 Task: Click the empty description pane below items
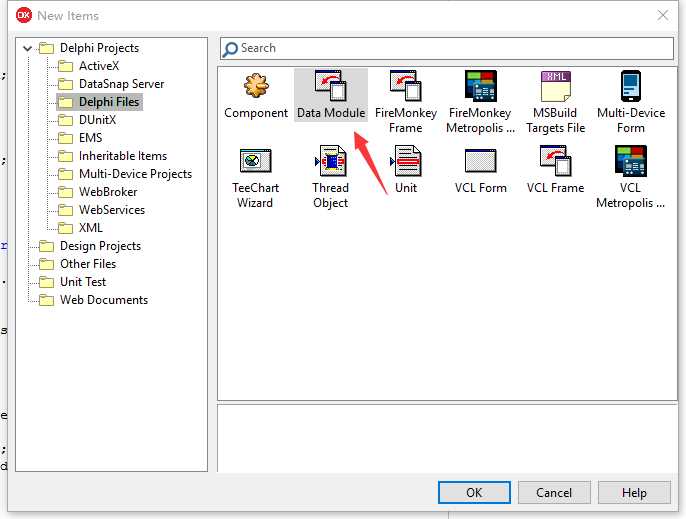pyautogui.click(x=447, y=438)
